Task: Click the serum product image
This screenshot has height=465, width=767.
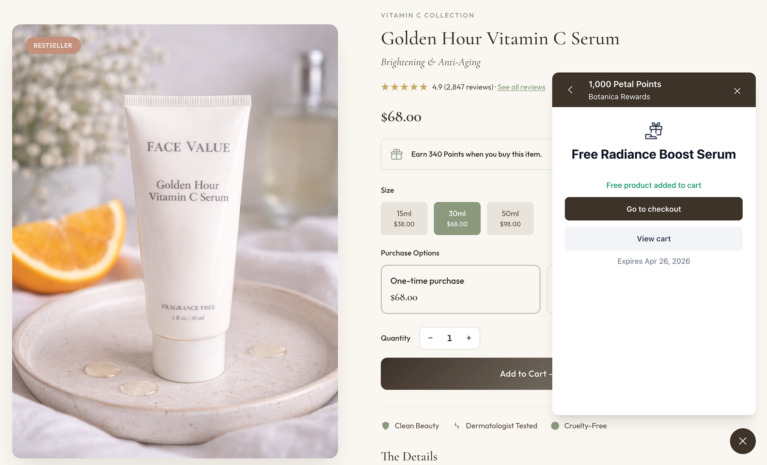Action: [175, 241]
